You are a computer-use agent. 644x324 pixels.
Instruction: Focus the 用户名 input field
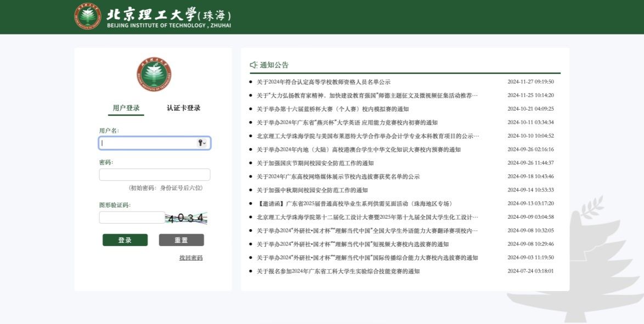tap(148, 143)
